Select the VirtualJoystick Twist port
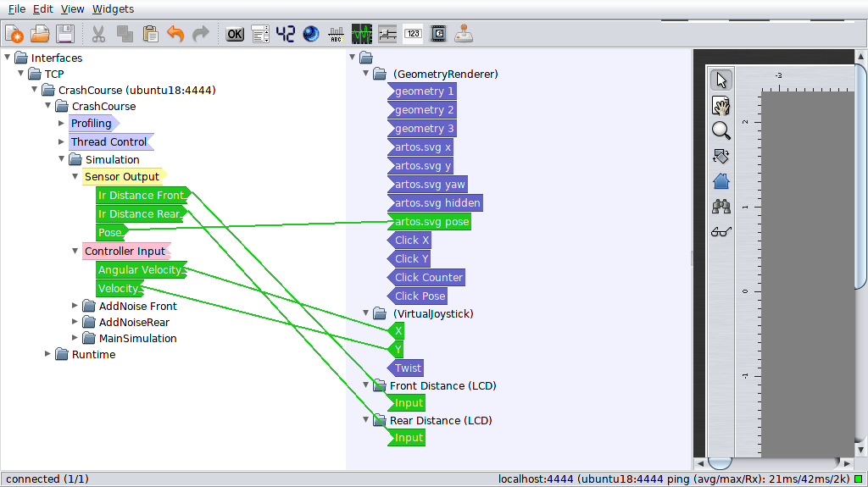The image size is (868, 487). [406, 368]
